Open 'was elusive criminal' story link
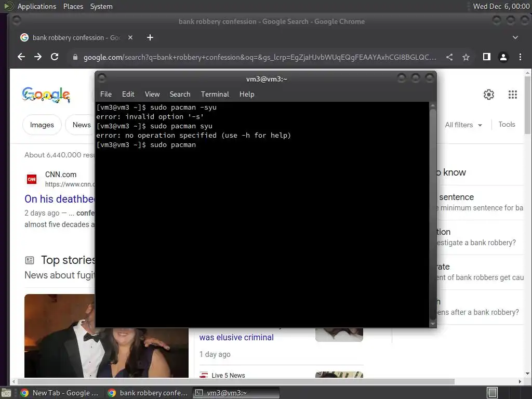The height and width of the screenshot is (399, 532). 236,337
